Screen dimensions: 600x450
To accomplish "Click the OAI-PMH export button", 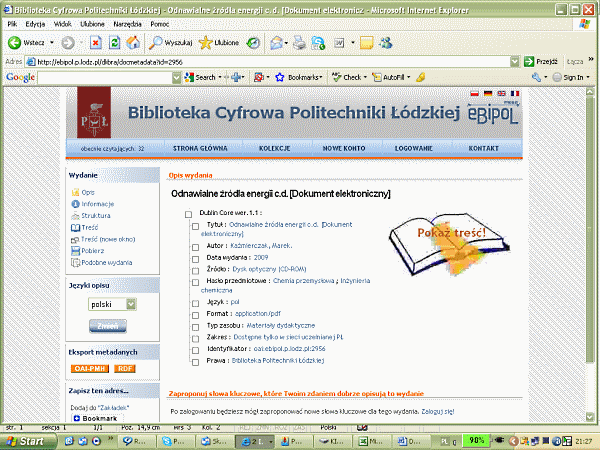I will point(90,368).
